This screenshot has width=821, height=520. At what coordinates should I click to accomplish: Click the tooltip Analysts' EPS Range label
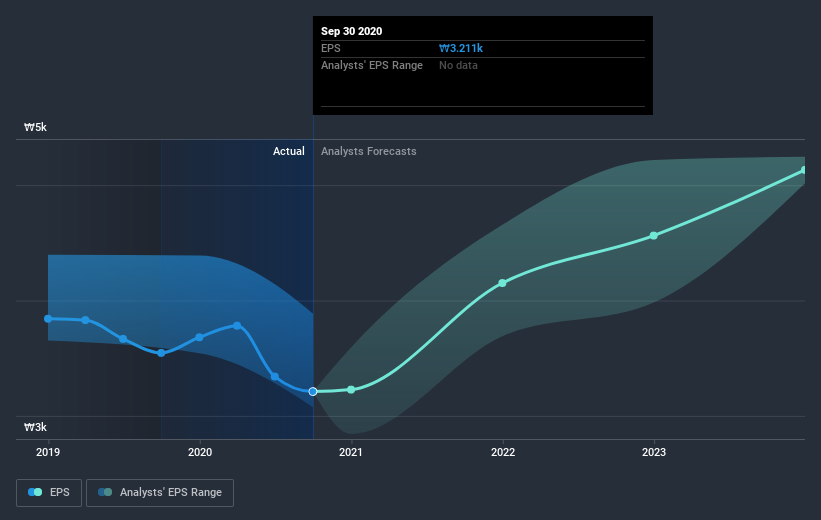(x=372, y=65)
